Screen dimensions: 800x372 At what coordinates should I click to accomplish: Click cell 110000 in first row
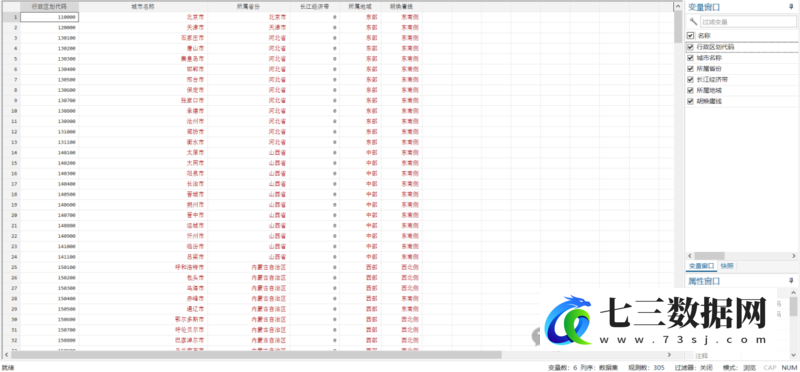point(49,17)
